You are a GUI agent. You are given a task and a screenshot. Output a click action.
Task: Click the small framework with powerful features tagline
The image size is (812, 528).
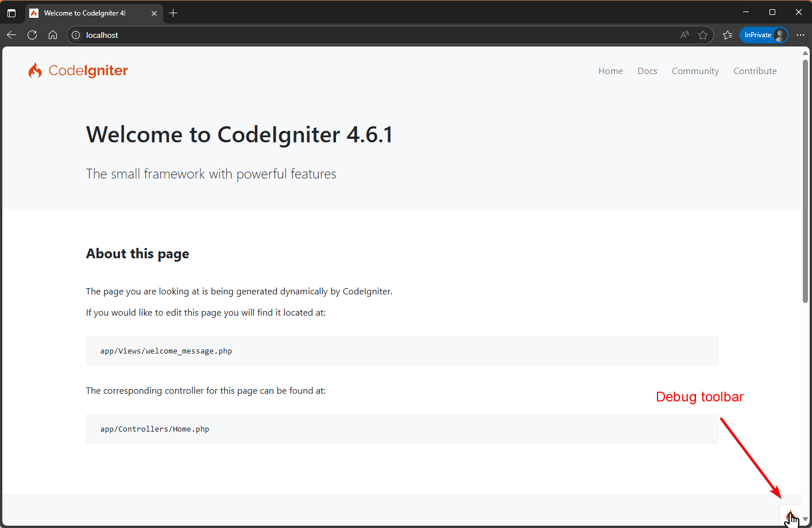pos(211,174)
